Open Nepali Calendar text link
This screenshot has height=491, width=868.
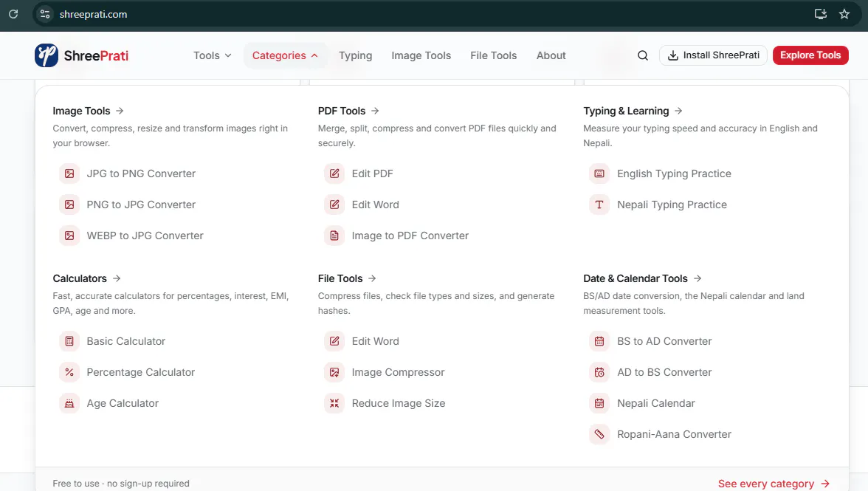pyautogui.click(x=656, y=404)
